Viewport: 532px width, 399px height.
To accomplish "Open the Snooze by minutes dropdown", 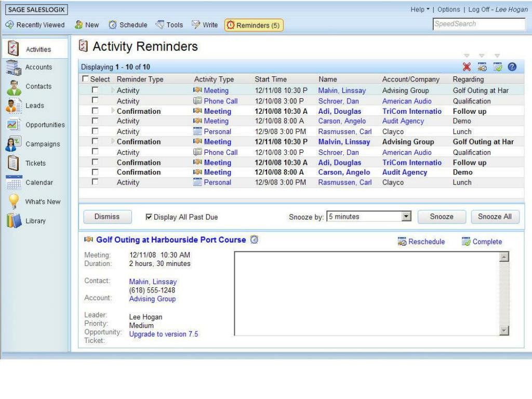I will [406, 216].
